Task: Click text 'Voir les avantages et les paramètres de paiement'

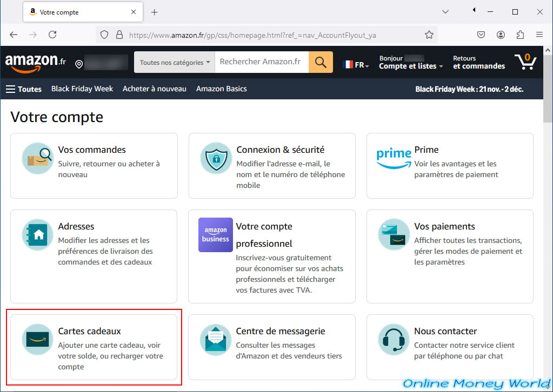Action: click(456, 169)
